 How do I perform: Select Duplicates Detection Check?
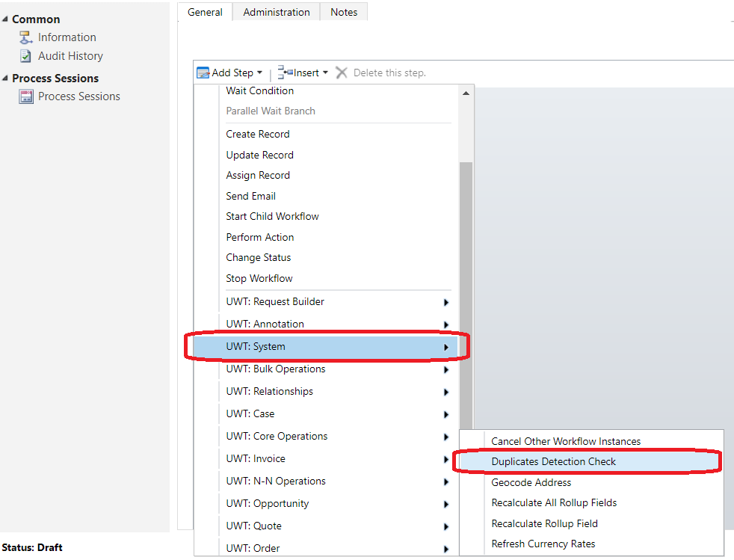coord(553,462)
